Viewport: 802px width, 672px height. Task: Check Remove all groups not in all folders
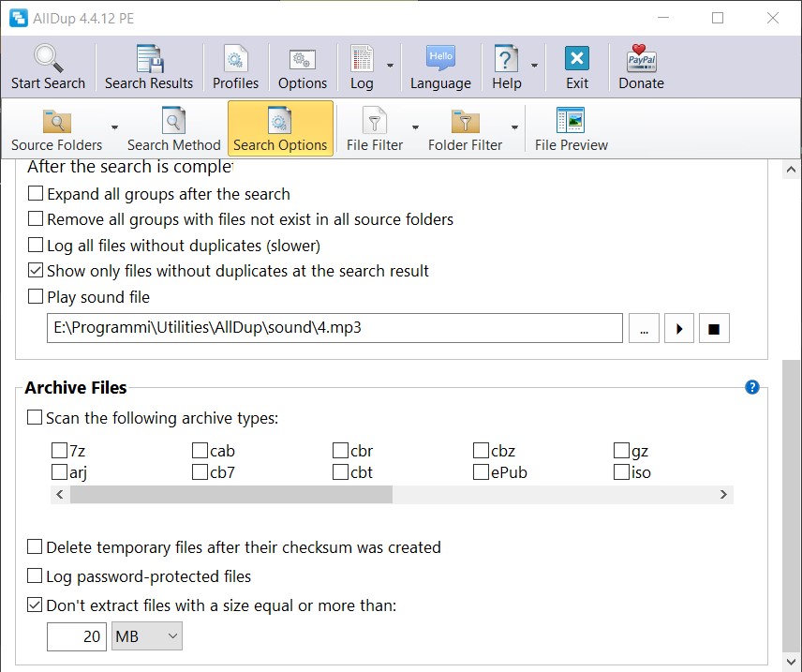[x=36, y=218]
